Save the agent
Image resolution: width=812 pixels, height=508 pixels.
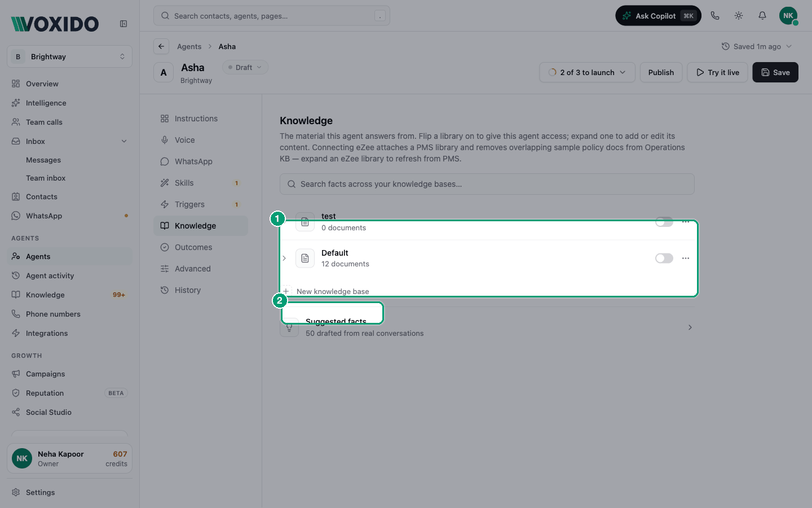pos(775,72)
